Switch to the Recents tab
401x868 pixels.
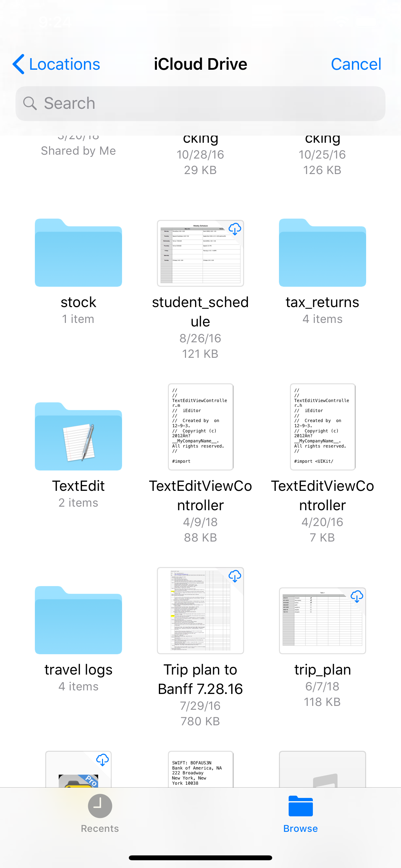pos(100,813)
